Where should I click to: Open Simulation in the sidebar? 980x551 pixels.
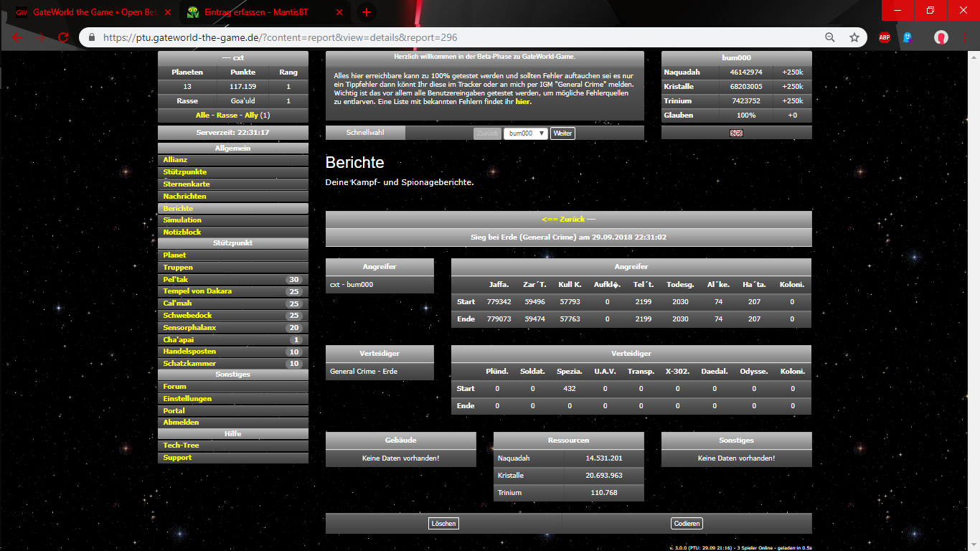click(x=182, y=220)
